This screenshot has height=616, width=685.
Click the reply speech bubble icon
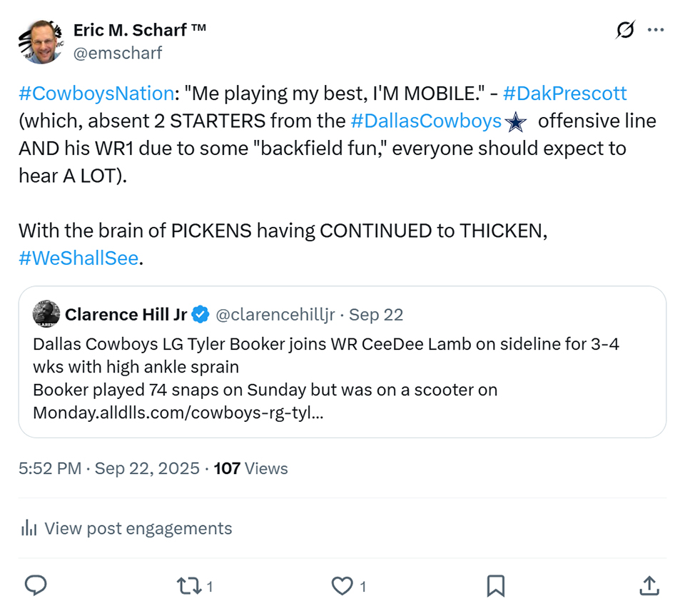tap(36, 586)
